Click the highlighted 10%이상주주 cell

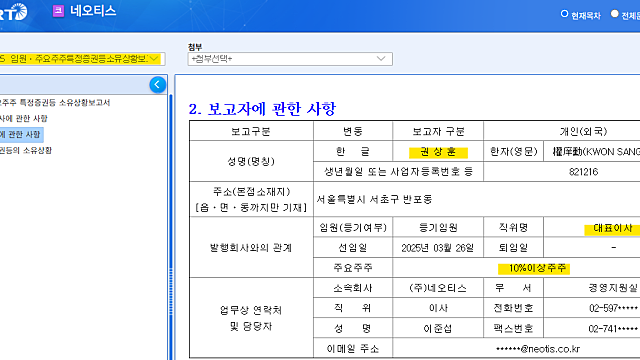[534, 268]
